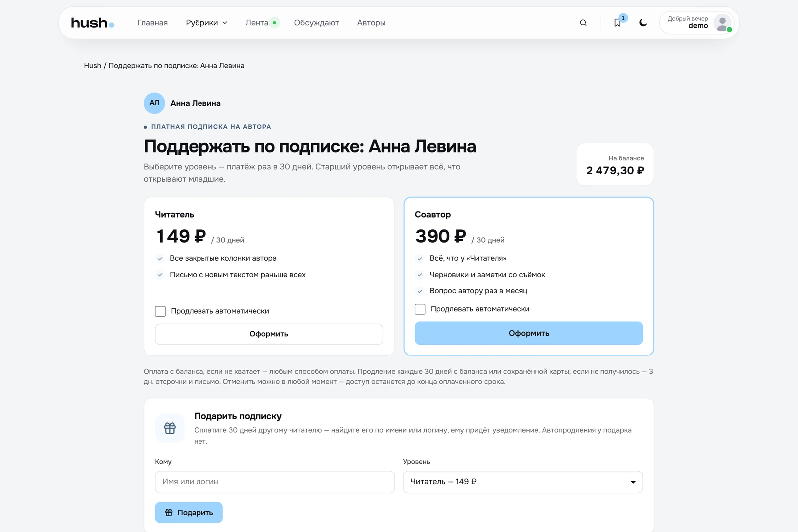The height and width of the screenshot is (532, 798).
Task: Open Лента feed in navigation
Action: point(262,23)
